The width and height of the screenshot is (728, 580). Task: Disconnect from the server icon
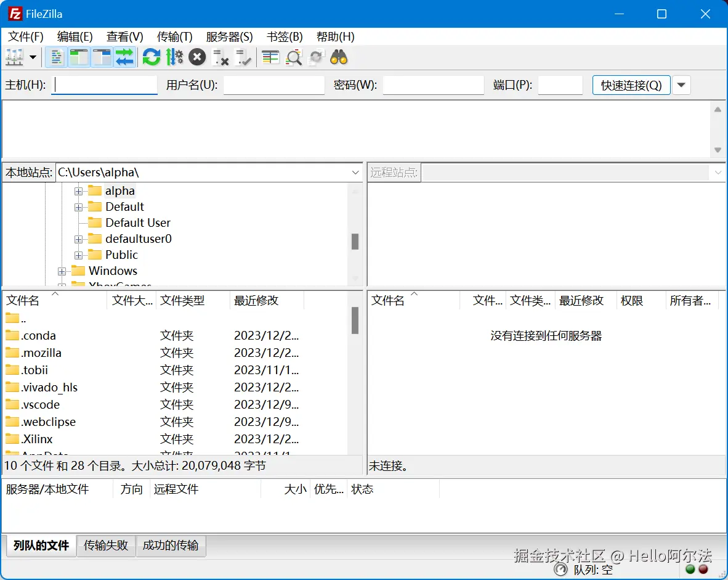pyautogui.click(x=220, y=57)
